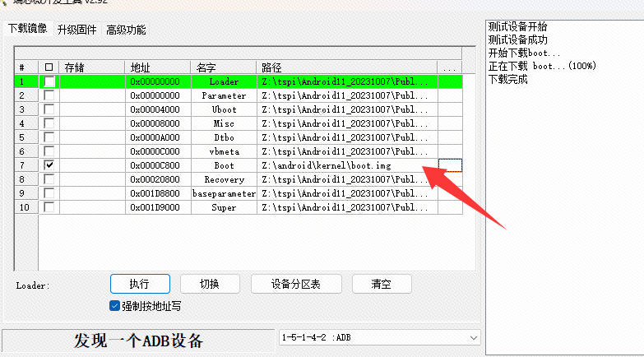644x357 pixels.
Task: Switch to the 下载镜像 tab
Action: 27,29
